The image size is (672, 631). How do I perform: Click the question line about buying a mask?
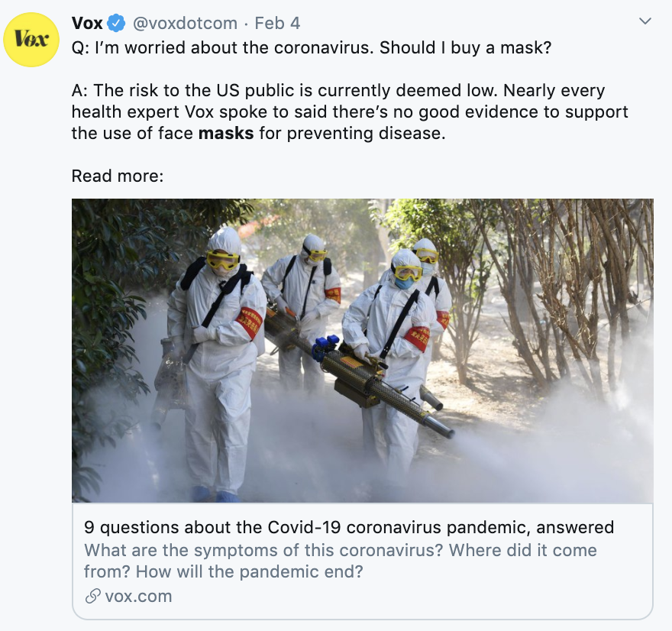click(311, 47)
